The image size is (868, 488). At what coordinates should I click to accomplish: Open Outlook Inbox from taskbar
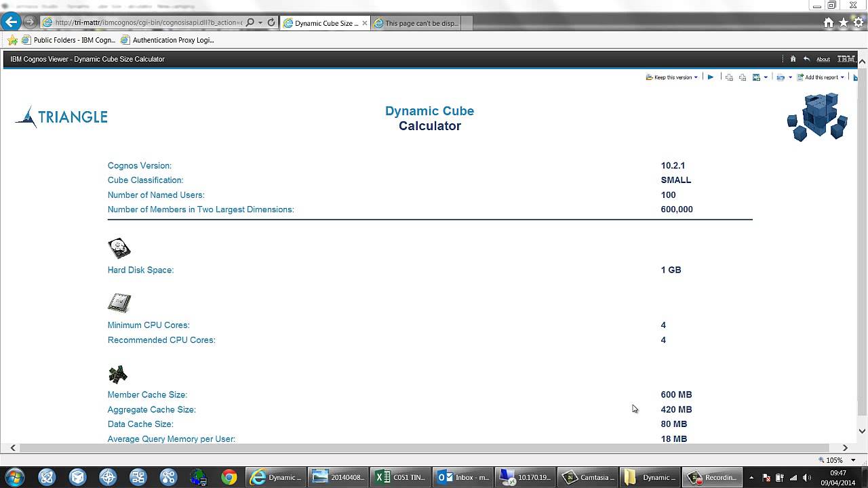coord(462,477)
